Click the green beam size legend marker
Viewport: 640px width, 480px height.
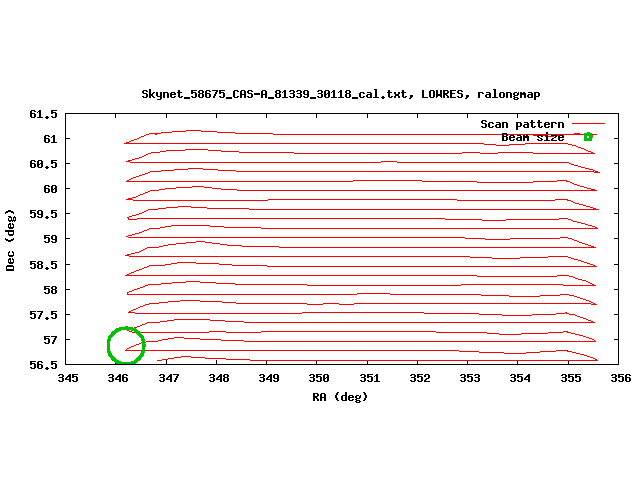[x=588, y=137]
